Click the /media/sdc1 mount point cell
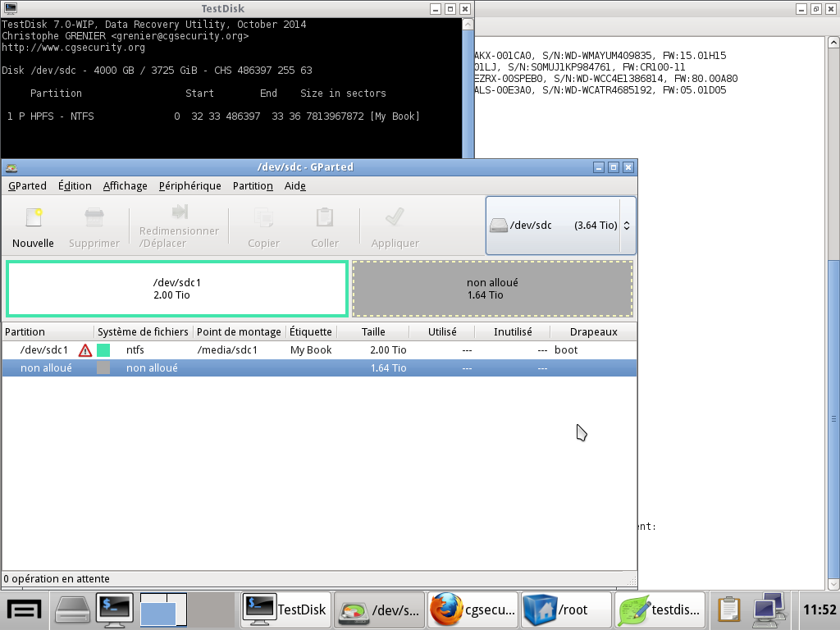 pos(228,350)
